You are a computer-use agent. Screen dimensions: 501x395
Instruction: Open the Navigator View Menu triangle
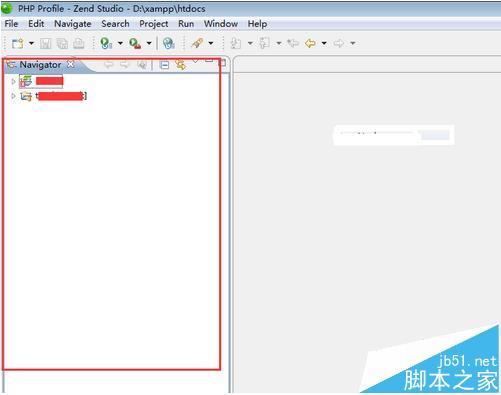(195, 61)
